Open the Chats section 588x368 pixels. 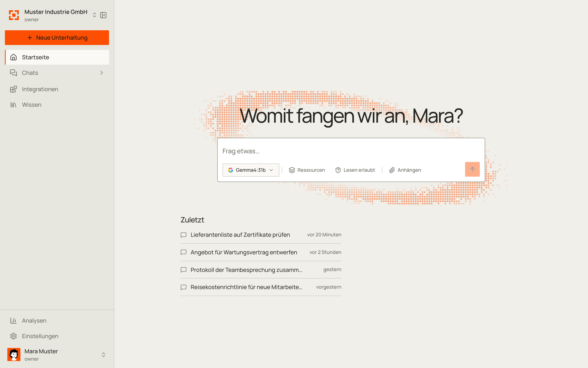coord(57,73)
